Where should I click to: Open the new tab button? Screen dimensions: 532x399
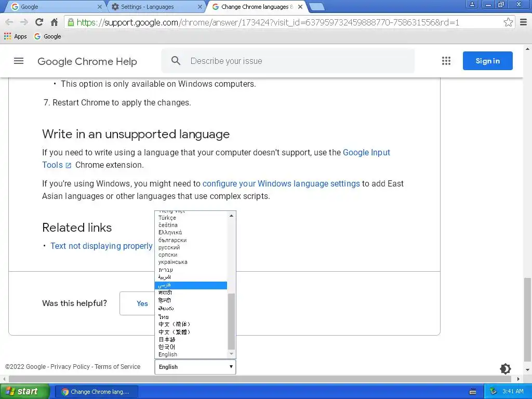[x=317, y=6]
